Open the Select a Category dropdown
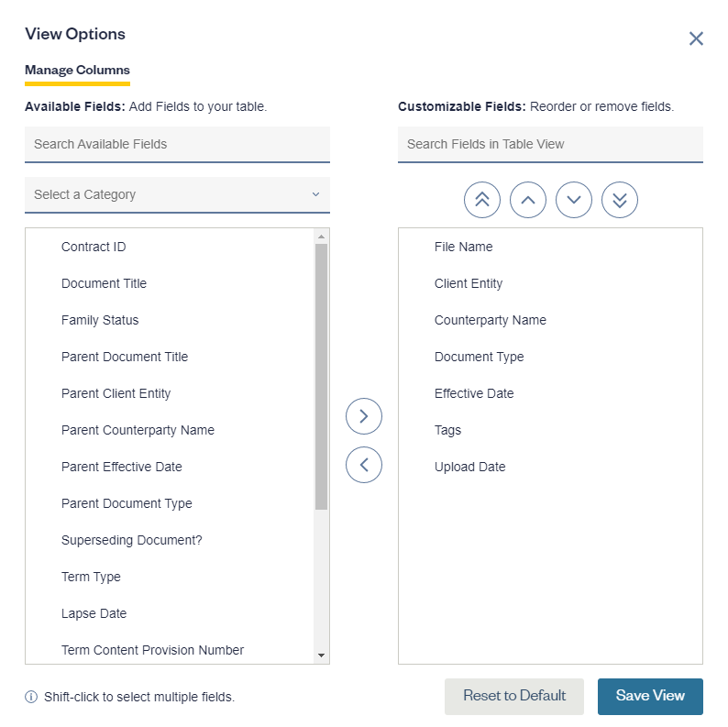 pos(177,194)
